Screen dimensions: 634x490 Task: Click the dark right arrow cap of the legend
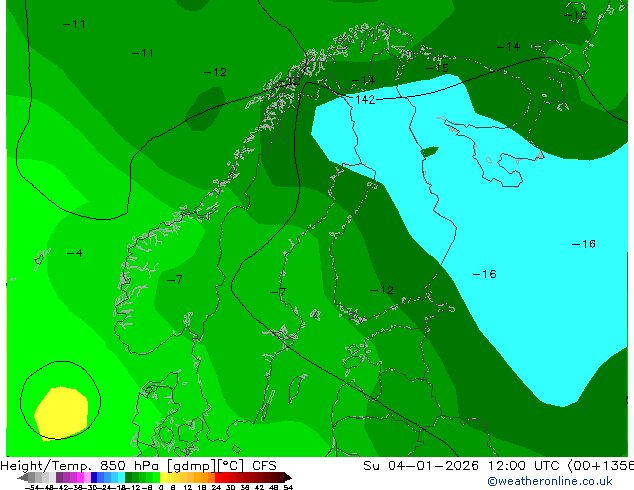click(288, 478)
